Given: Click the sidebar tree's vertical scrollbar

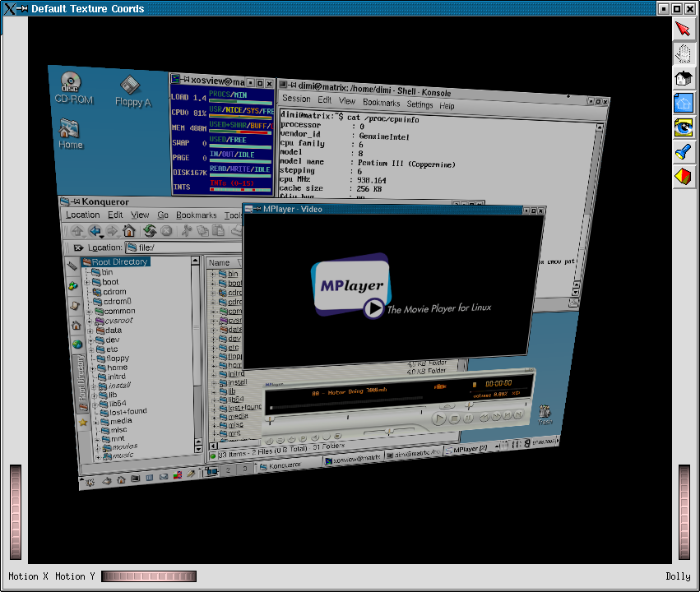Looking at the screenshot, I should tap(197, 354).
